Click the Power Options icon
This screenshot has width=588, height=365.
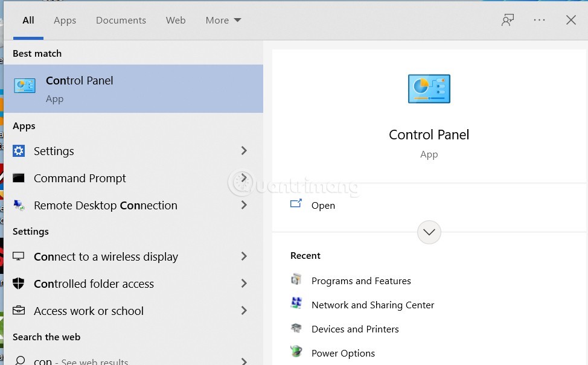(296, 352)
